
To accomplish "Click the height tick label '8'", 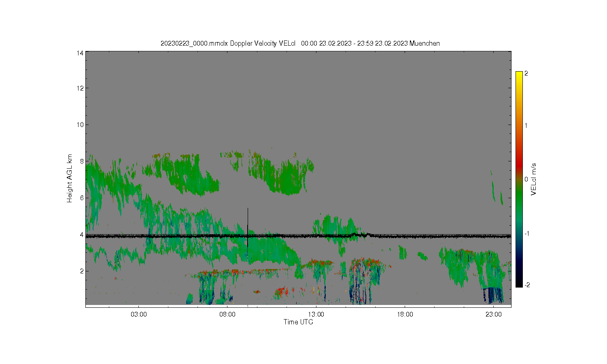I will [82, 161].
